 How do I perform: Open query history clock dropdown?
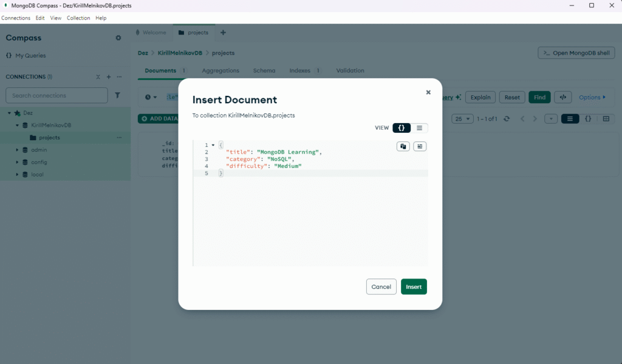(x=151, y=97)
